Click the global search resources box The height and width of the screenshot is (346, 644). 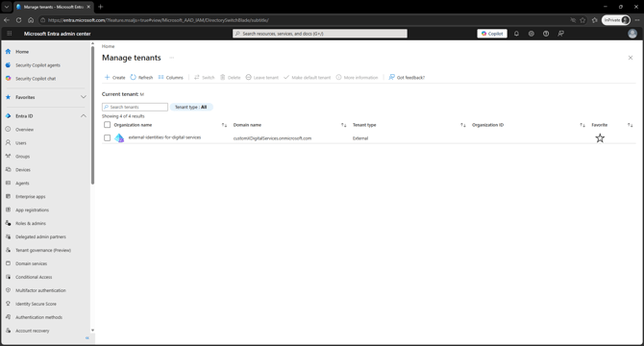[320, 34]
